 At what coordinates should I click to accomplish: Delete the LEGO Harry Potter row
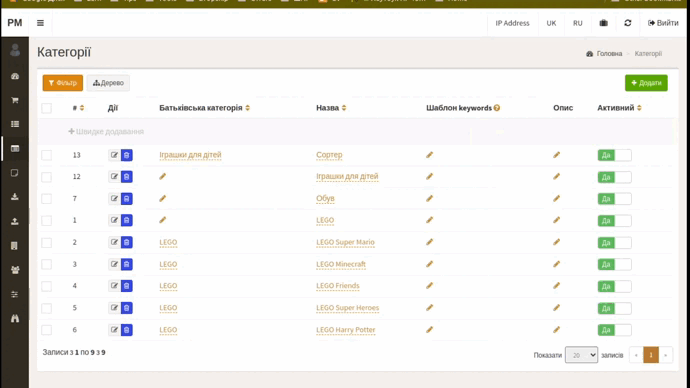point(126,329)
